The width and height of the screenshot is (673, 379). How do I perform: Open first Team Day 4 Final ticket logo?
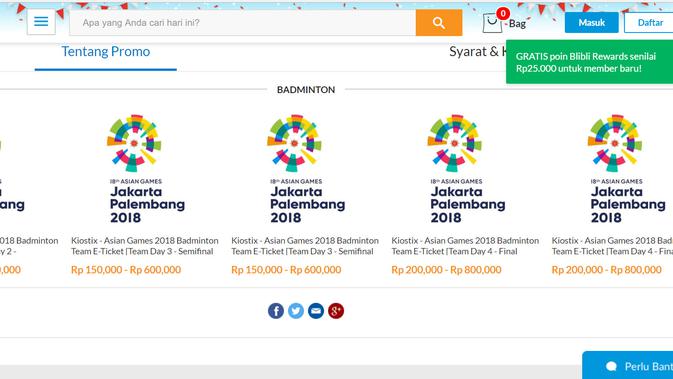tap(467, 169)
